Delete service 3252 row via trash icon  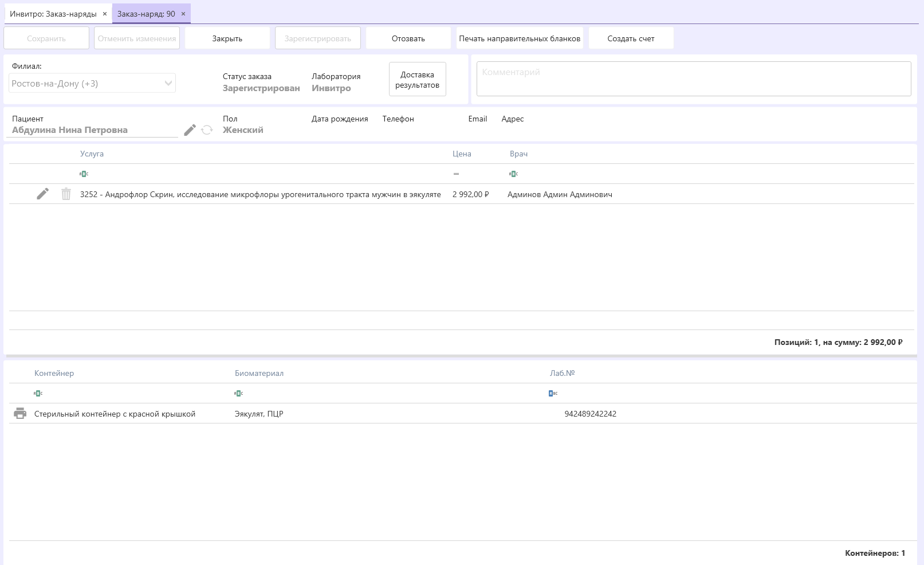(66, 194)
